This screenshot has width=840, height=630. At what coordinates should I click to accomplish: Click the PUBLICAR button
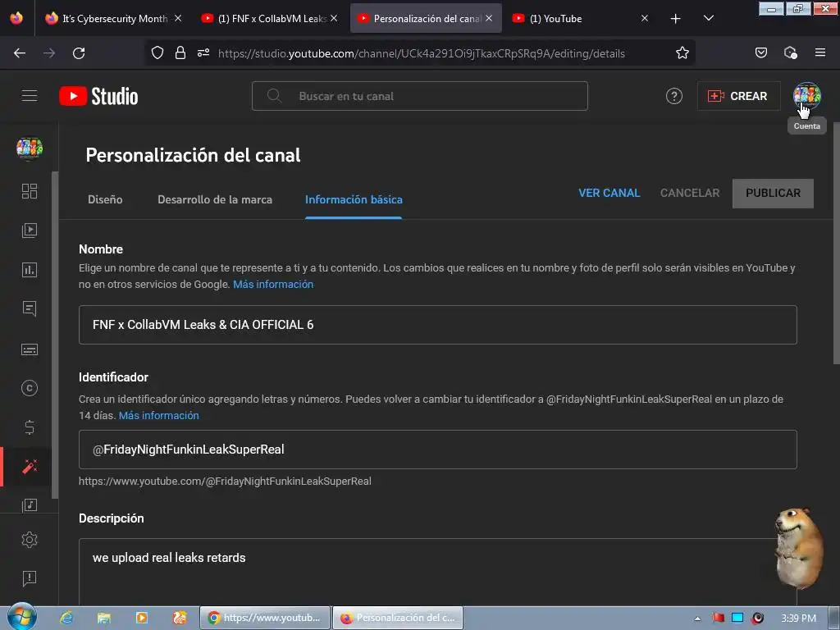(x=773, y=194)
